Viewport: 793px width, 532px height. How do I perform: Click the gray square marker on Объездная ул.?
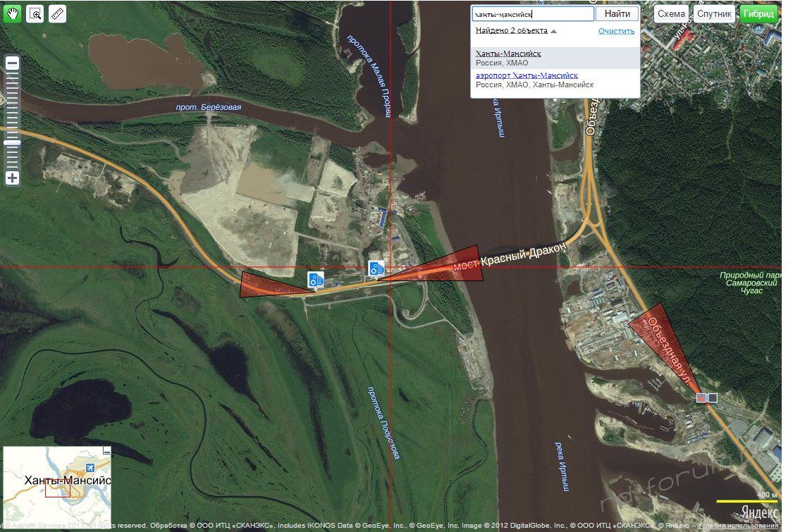tap(712, 398)
